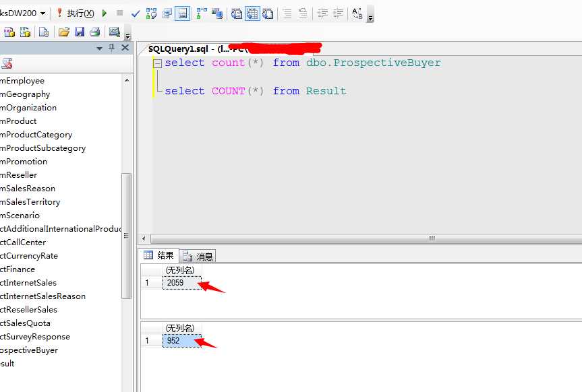Toggle Object Explorer auto hide pin
This screenshot has width=582, height=392.
tap(112, 48)
